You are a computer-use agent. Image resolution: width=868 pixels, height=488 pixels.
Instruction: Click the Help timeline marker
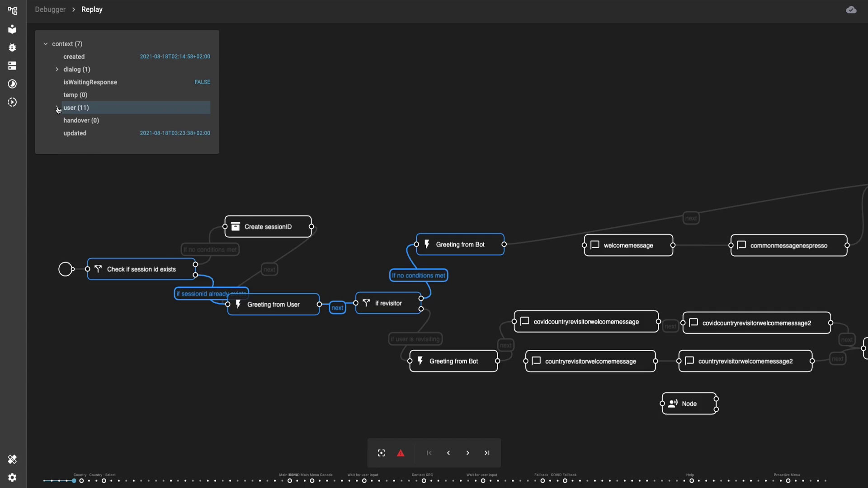691,481
